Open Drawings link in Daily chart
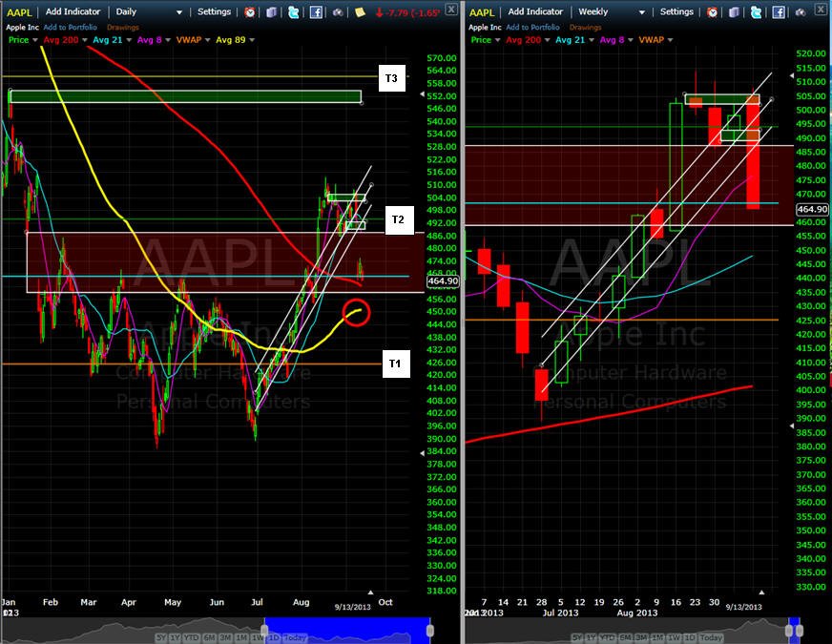This screenshot has width=832, height=644. coord(122,27)
